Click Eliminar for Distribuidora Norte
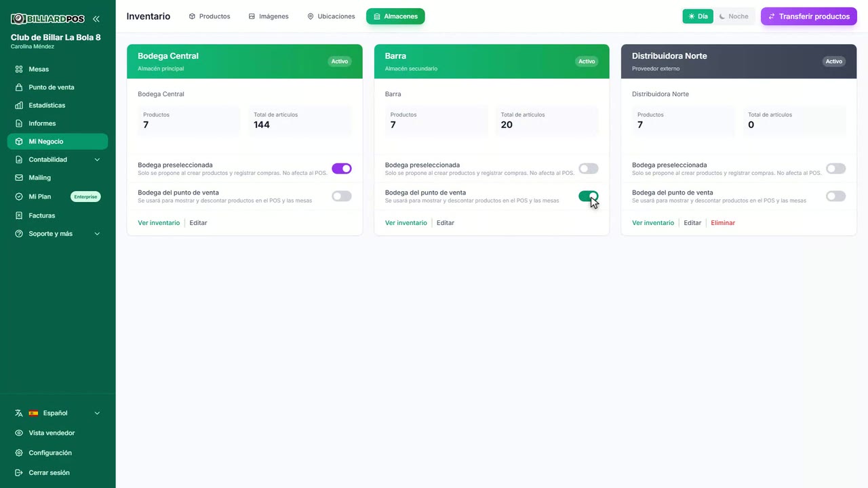The height and width of the screenshot is (488, 868). click(x=723, y=223)
